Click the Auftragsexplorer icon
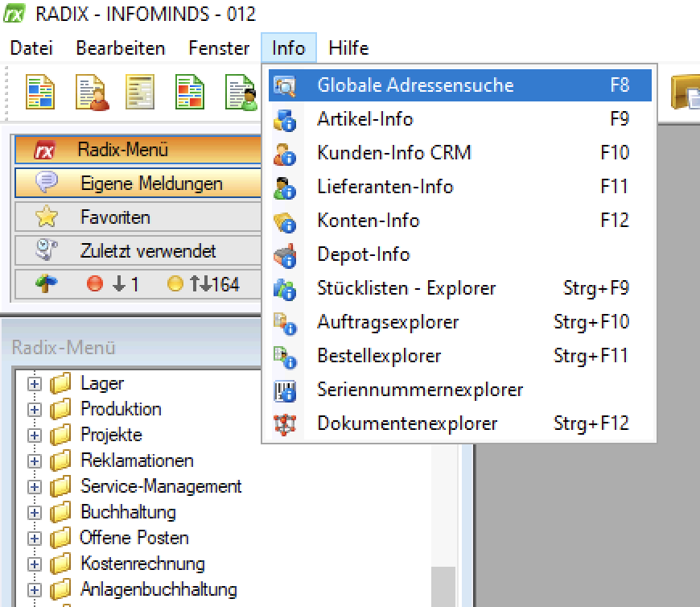This screenshot has width=700, height=607. [x=285, y=323]
